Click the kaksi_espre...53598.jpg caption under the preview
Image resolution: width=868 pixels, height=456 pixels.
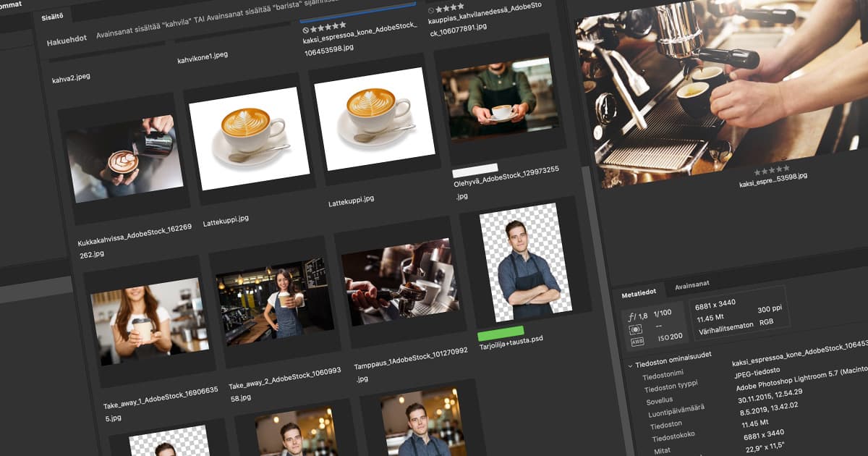point(773,180)
